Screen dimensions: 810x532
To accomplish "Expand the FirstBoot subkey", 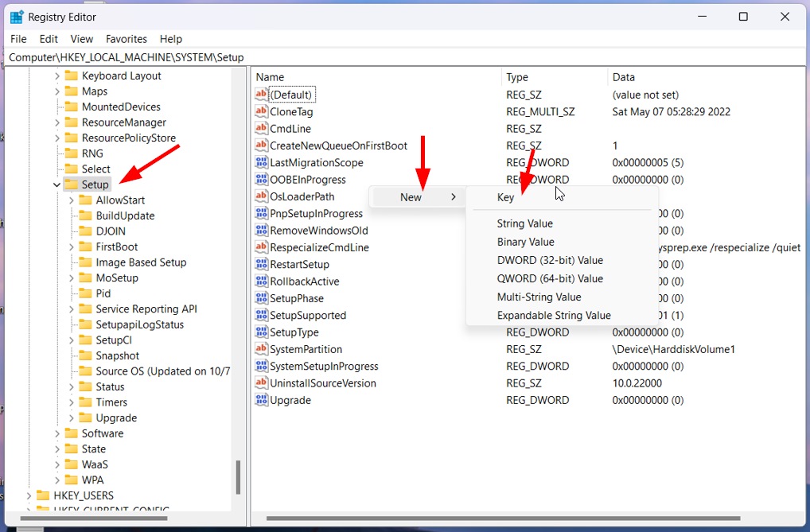I will click(72, 247).
